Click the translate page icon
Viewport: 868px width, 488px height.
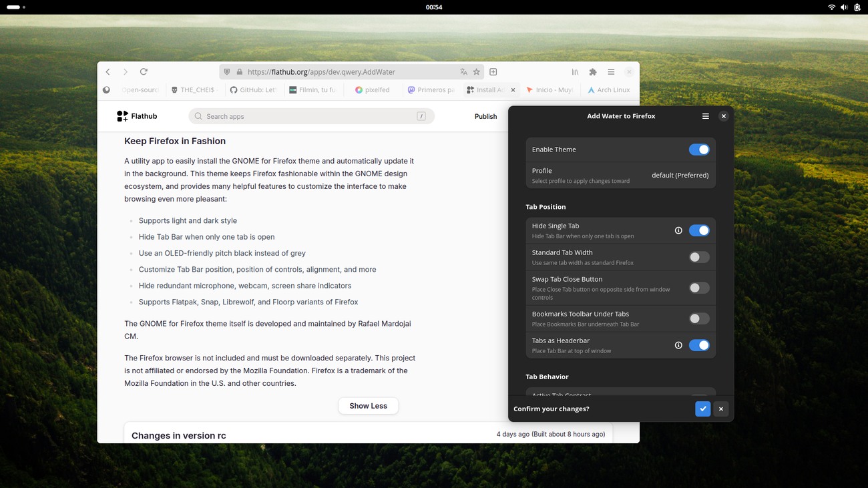(463, 72)
